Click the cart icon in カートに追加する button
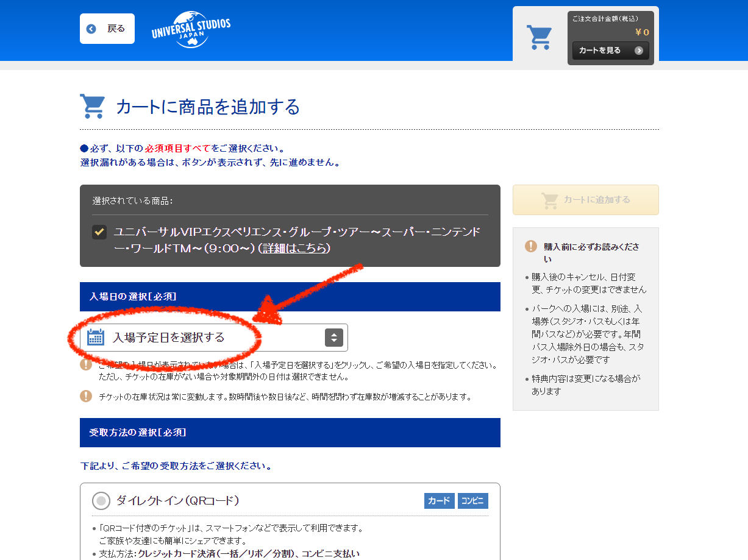Image resolution: width=748 pixels, height=560 pixels. (550, 200)
